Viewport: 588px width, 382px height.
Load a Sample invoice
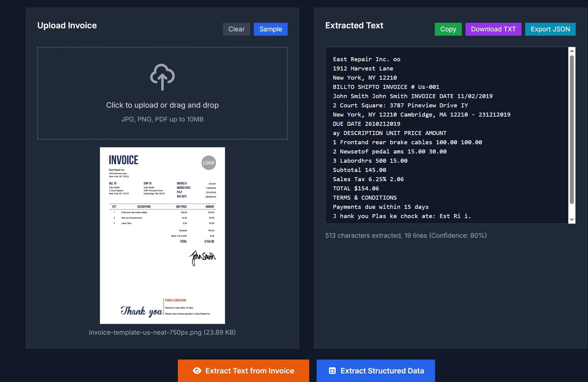pyautogui.click(x=270, y=29)
